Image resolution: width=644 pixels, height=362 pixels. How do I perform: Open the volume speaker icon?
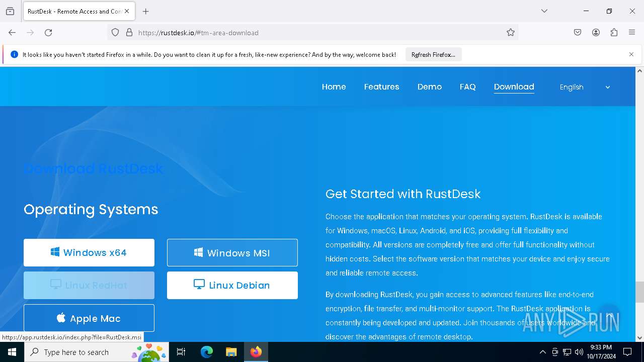point(579,352)
